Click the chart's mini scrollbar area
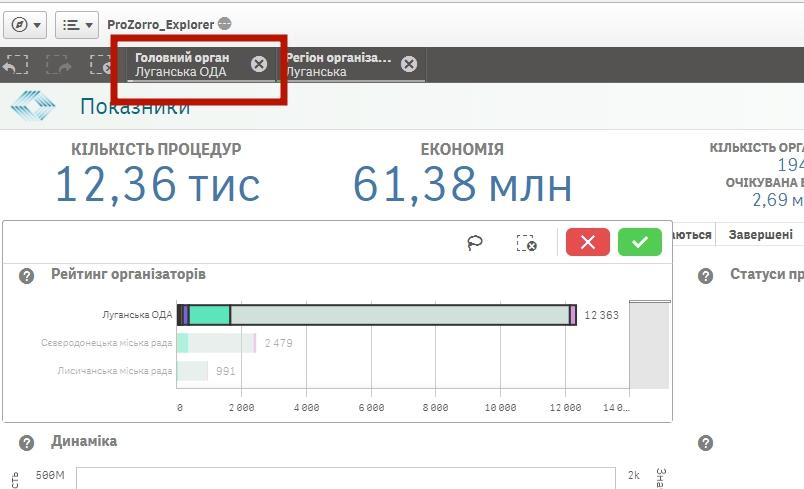The image size is (804, 489). (x=648, y=345)
